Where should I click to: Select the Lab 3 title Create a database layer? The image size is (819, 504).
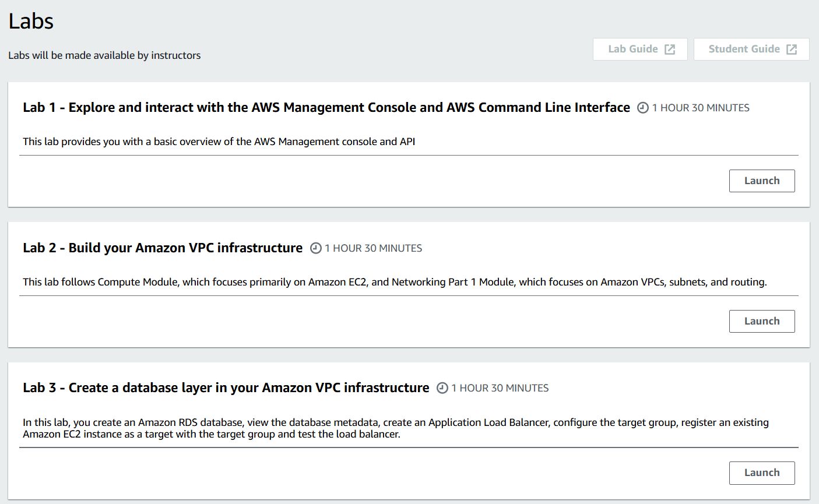226,388
